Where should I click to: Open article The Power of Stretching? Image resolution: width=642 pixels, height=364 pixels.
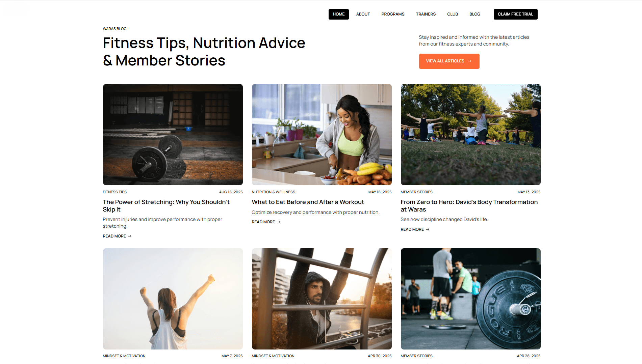tap(166, 206)
